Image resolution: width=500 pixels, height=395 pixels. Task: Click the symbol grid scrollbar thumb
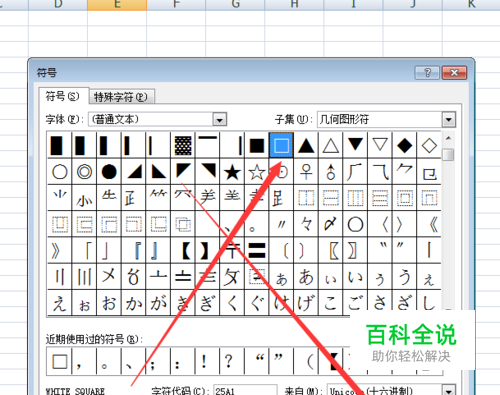[x=449, y=154]
